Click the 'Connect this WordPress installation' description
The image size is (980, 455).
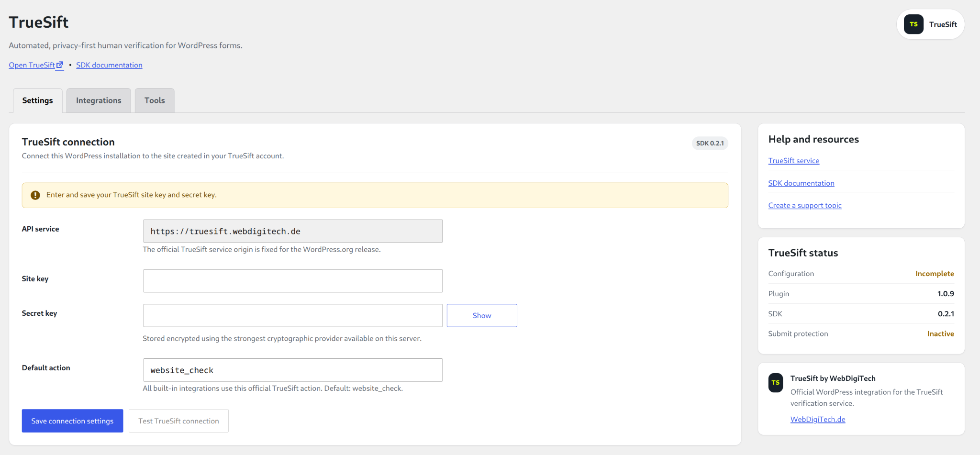pos(153,156)
